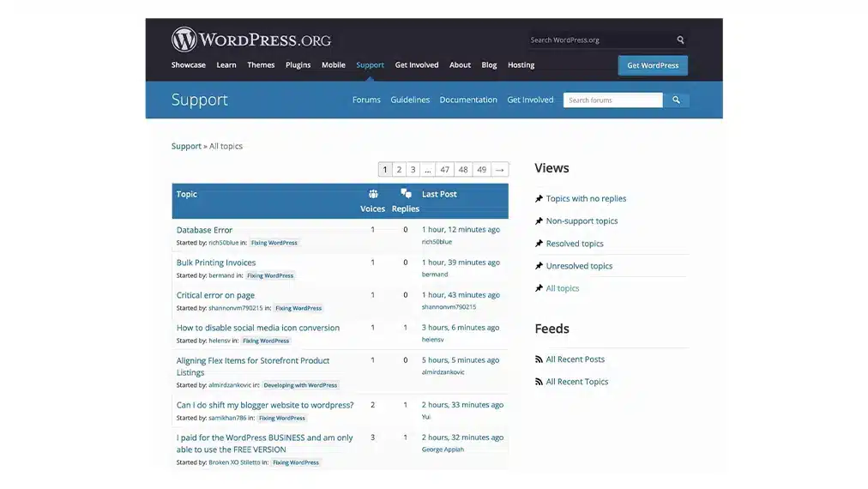868x489 pixels.
Task: Open Learn in the top navigation
Action: coord(226,65)
